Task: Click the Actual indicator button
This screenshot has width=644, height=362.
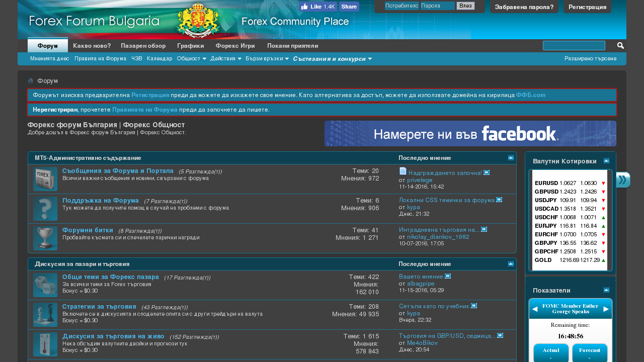Action: point(551,353)
